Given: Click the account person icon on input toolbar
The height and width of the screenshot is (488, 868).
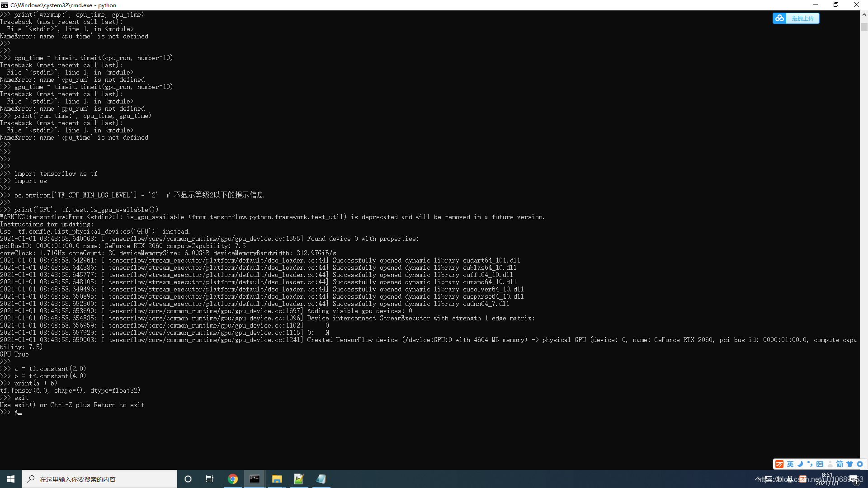Looking at the screenshot, I should (830, 464).
